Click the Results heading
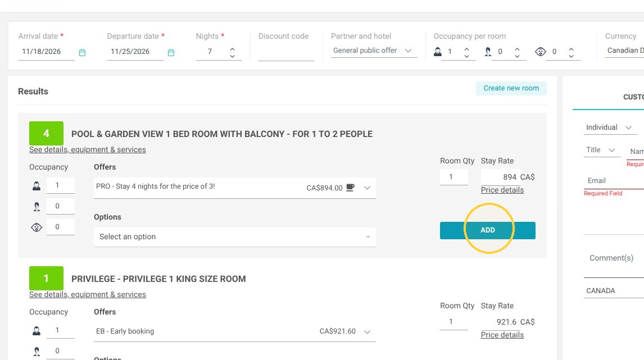Viewport: 644px width, 360px height. (33, 92)
